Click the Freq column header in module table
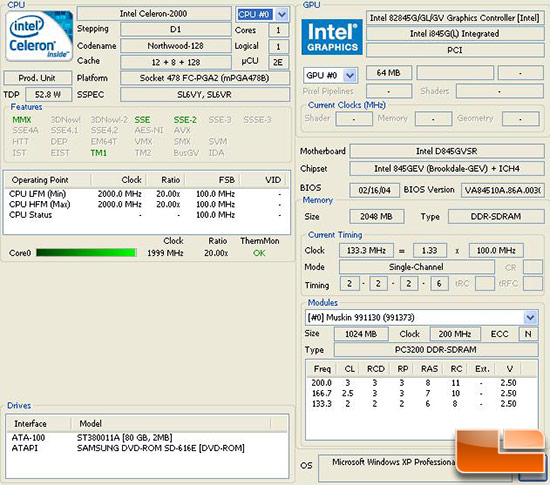 [x=322, y=369]
